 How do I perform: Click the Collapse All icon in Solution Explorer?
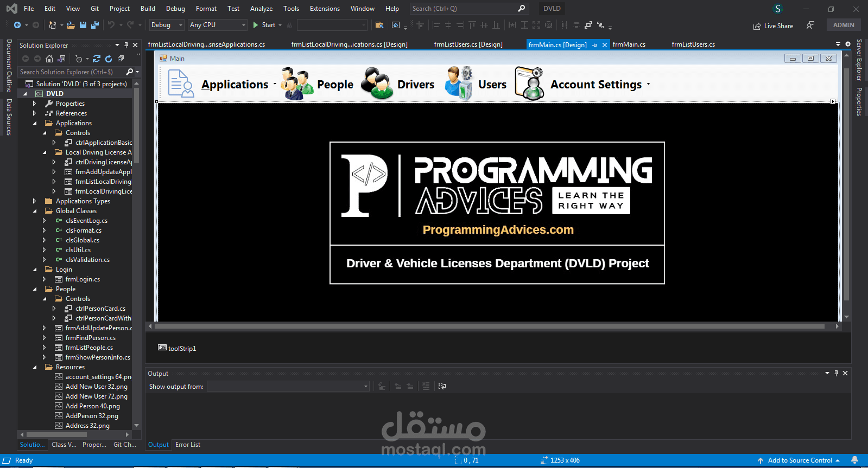121,59
